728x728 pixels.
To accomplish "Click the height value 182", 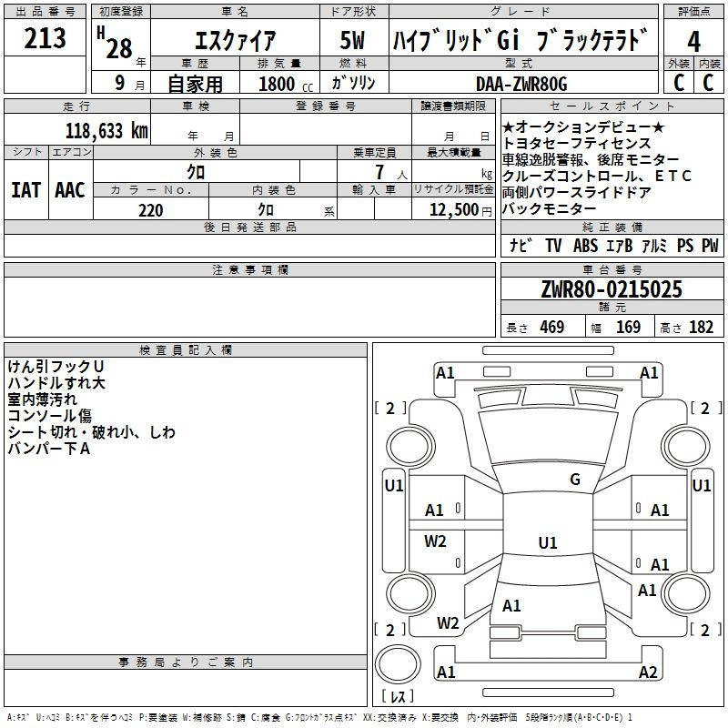I will pyautogui.click(x=701, y=328).
